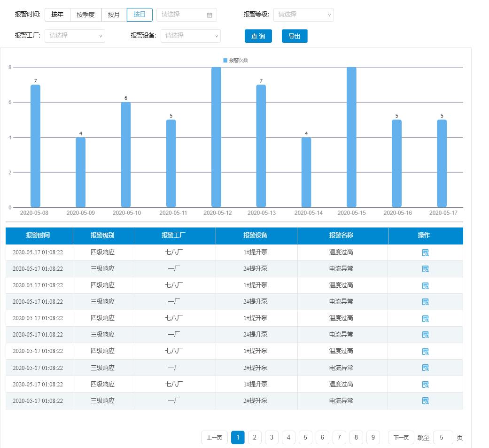
Task: Select 按月 time range option
Action: [x=114, y=15]
